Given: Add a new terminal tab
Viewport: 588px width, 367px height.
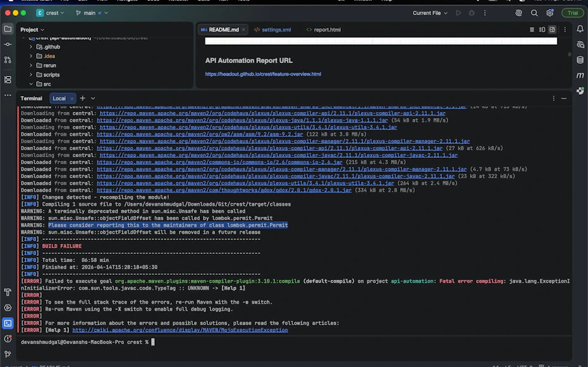Looking at the screenshot, I should (x=82, y=98).
